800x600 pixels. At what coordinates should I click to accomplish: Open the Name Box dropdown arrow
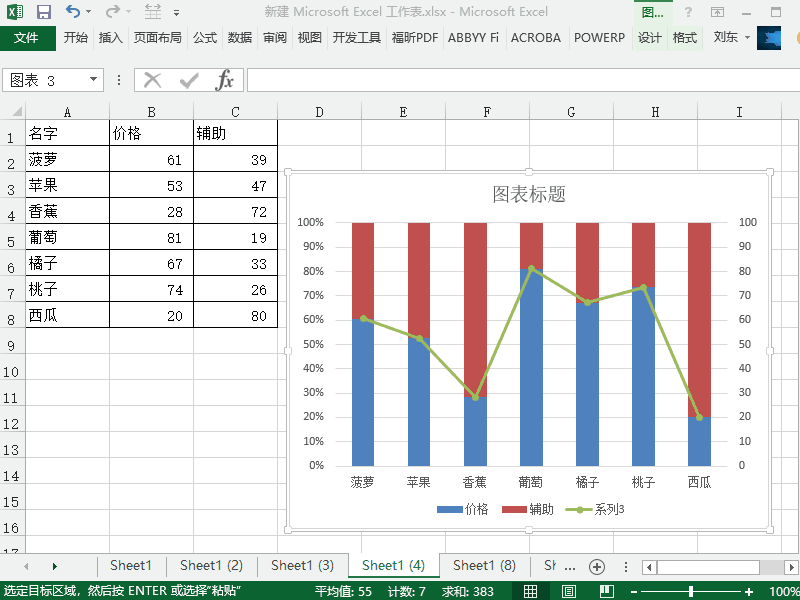pyautogui.click(x=93, y=80)
